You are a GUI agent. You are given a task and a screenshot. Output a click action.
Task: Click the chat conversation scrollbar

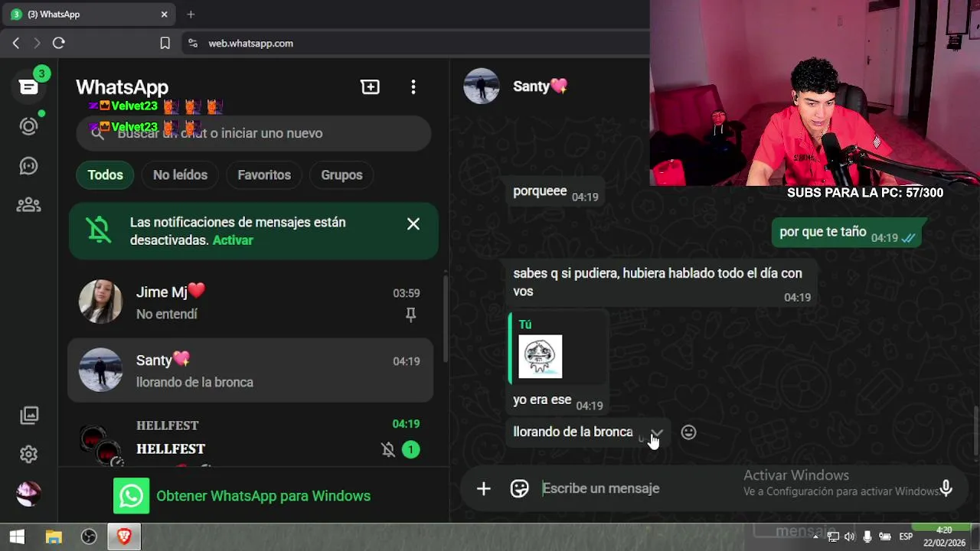[x=975, y=431]
